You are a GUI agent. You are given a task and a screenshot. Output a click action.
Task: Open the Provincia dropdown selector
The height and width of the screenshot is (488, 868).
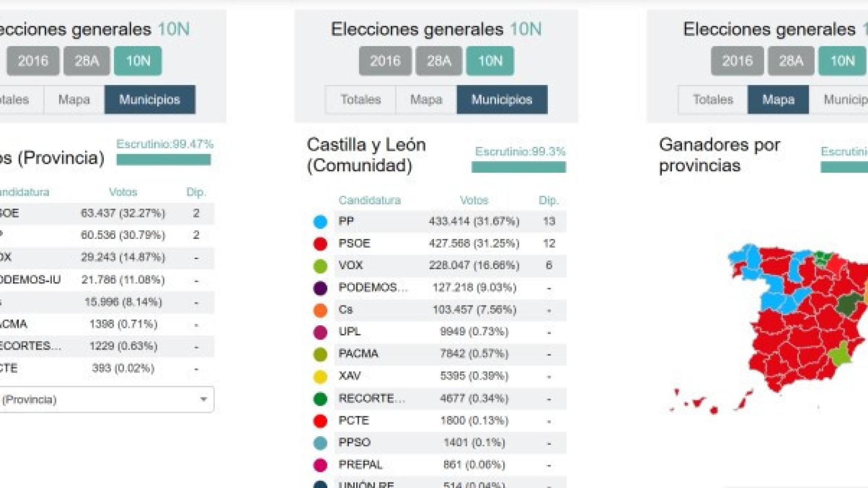click(106, 400)
